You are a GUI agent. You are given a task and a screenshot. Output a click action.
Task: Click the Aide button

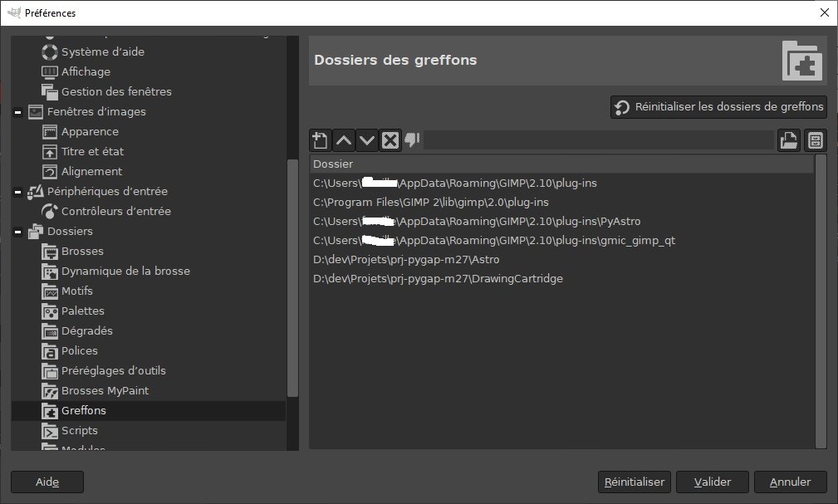pyautogui.click(x=47, y=482)
